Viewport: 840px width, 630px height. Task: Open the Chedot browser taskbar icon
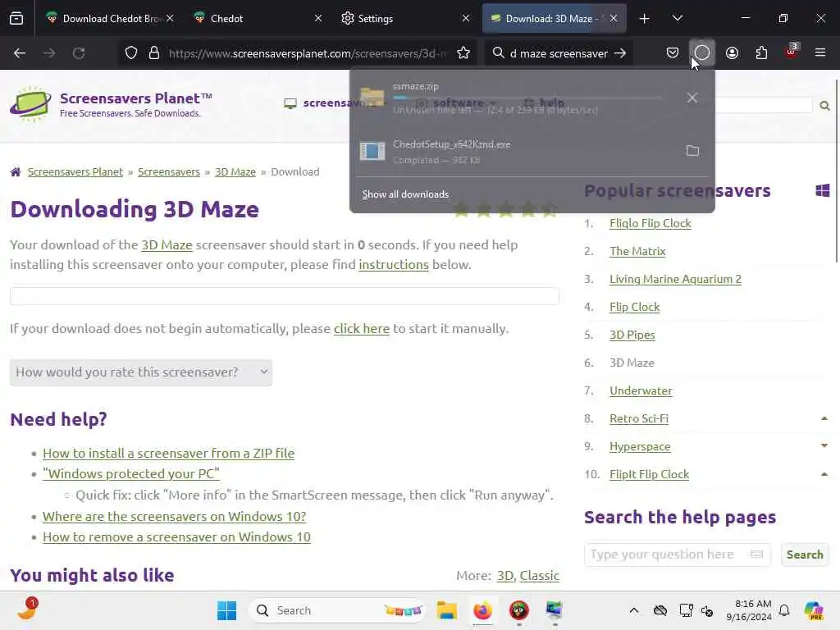pyautogui.click(x=518, y=610)
